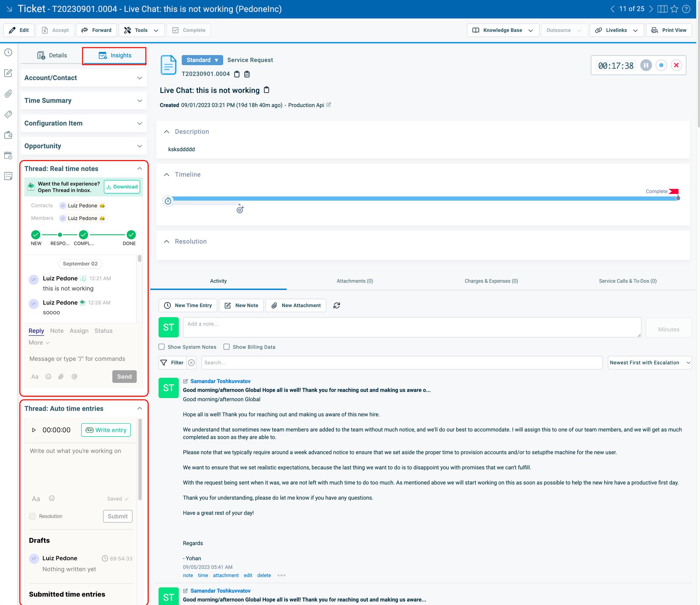700x605 pixels.
Task: Click the edit pencil next to Production Api
Action: click(329, 105)
